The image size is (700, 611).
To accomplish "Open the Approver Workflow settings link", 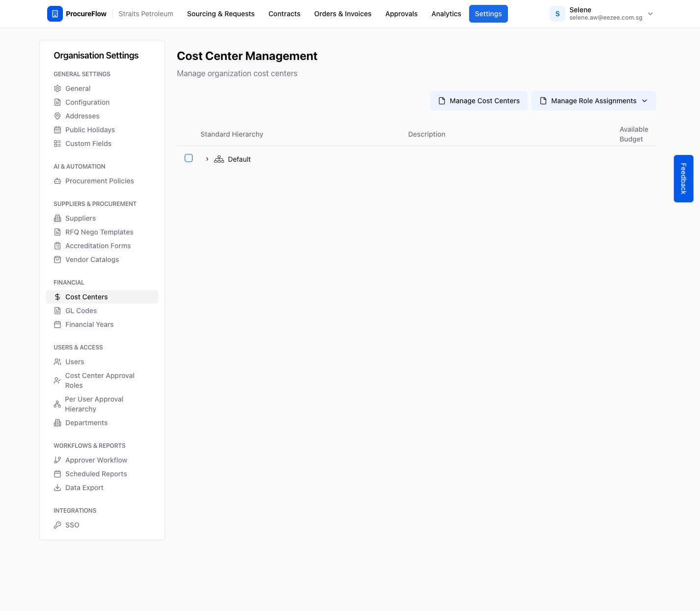I will point(102,460).
